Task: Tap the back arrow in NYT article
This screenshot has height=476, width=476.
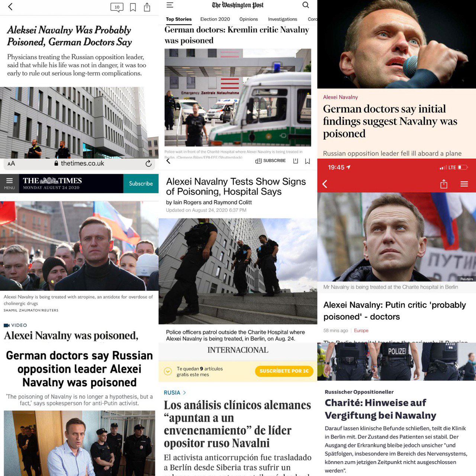Action: [x=10, y=7]
